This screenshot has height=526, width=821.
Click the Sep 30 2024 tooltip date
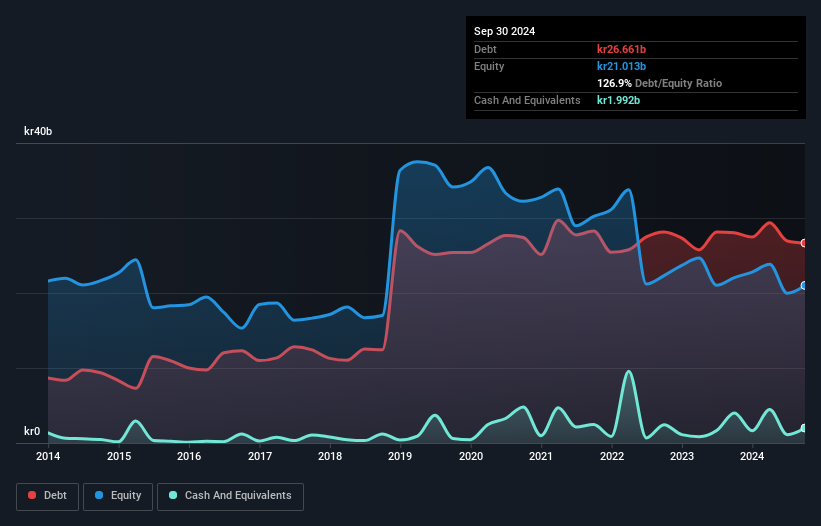pos(504,31)
